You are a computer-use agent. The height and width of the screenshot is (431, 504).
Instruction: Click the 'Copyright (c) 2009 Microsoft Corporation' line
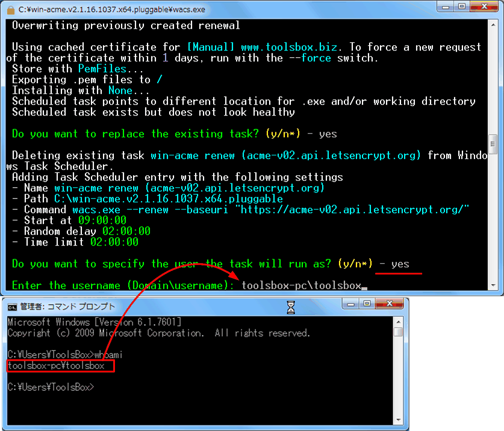pyautogui.click(x=159, y=333)
